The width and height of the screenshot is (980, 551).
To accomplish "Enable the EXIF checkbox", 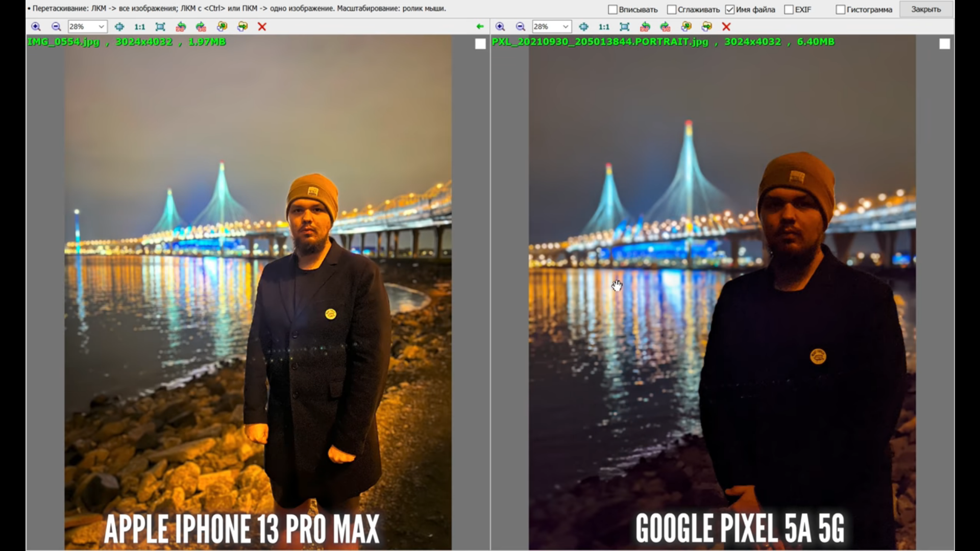I will click(x=789, y=10).
